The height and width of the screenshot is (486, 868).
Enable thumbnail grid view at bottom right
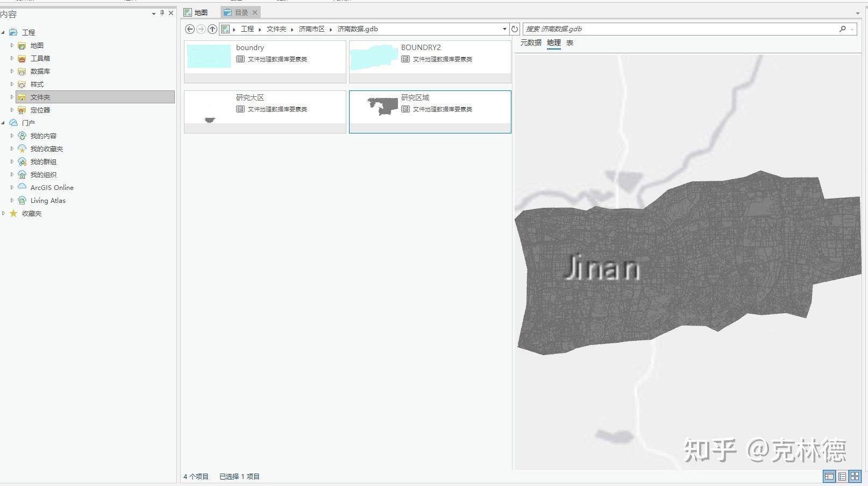click(x=855, y=476)
